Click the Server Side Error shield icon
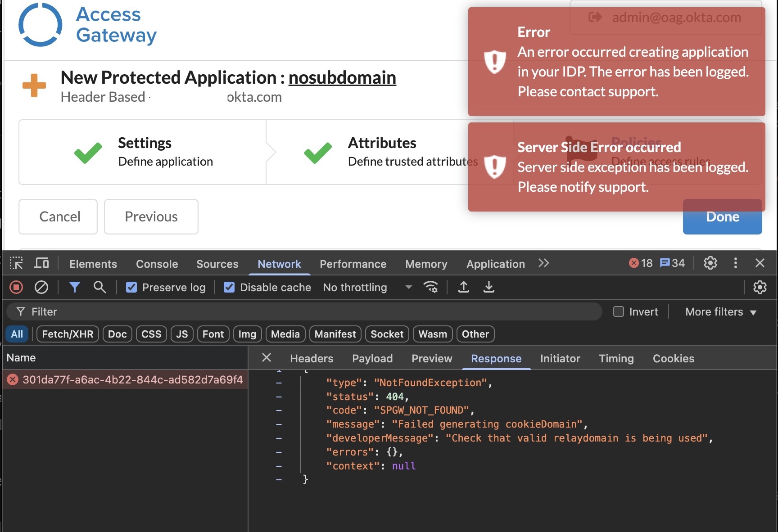Viewport: 778px width, 532px height. tap(495, 167)
